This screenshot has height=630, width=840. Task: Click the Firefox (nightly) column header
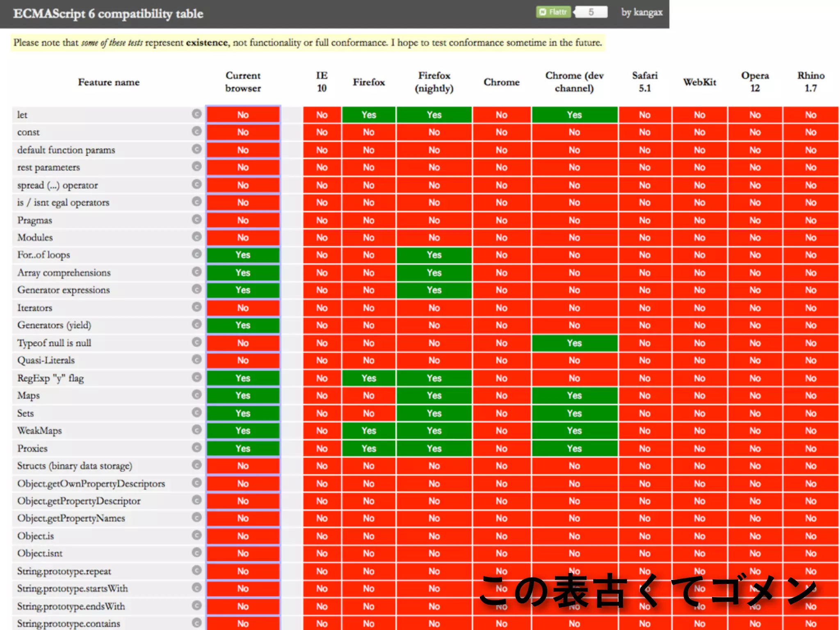pos(434,82)
